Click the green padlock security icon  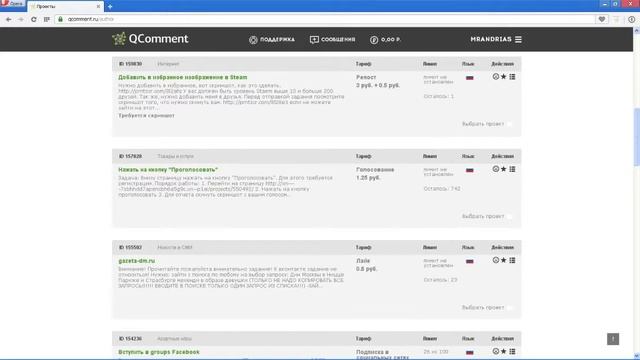pos(60,19)
